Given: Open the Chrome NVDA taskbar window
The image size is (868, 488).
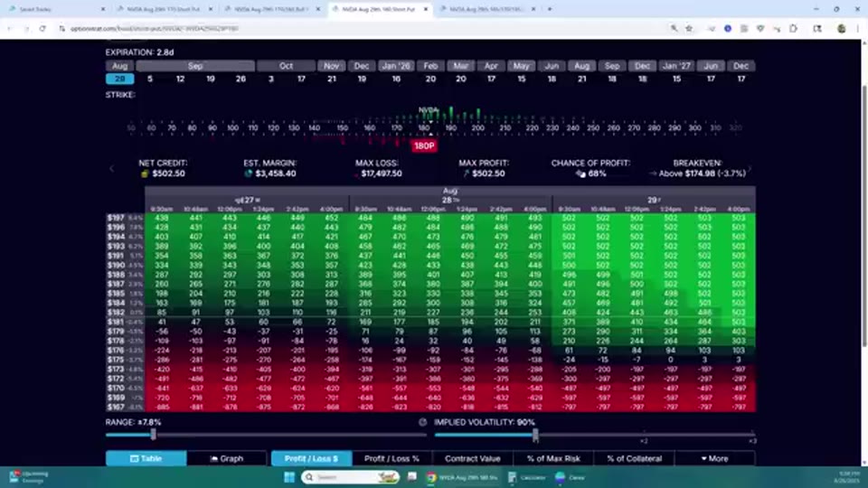Looking at the screenshot, I should click(462, 477).
